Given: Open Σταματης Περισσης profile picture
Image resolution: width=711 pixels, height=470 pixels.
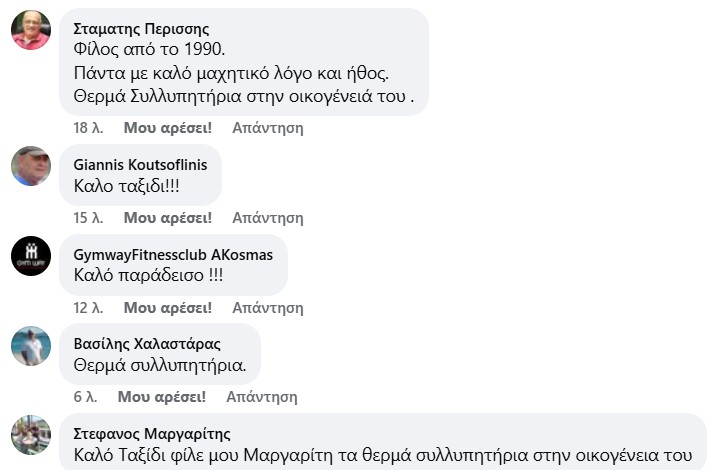Looking at the screenshot, I should click(31, 30).
